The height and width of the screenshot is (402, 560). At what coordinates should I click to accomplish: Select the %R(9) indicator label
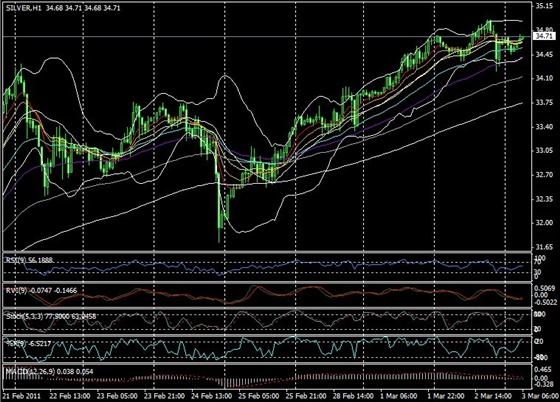click(16, 343)
